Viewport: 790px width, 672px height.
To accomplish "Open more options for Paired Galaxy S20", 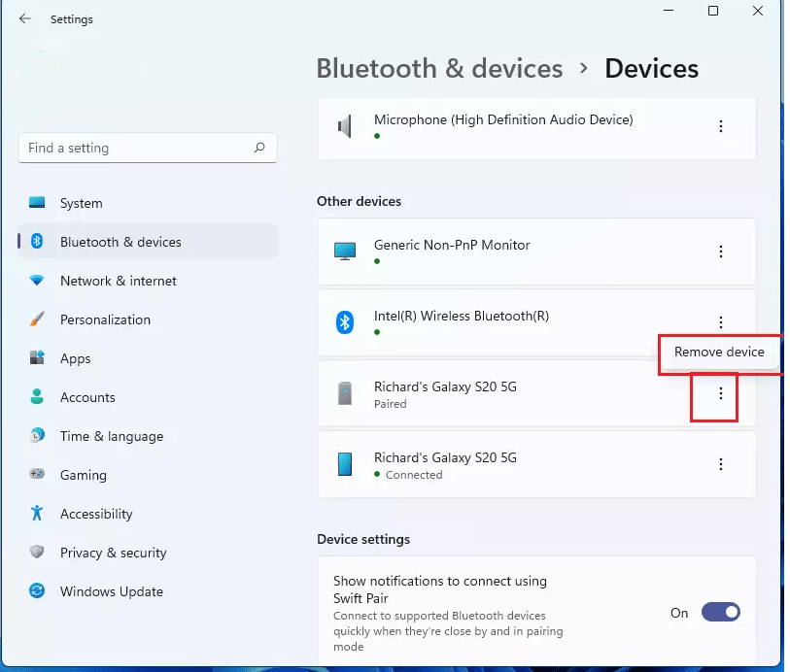I will coord(721,393).
